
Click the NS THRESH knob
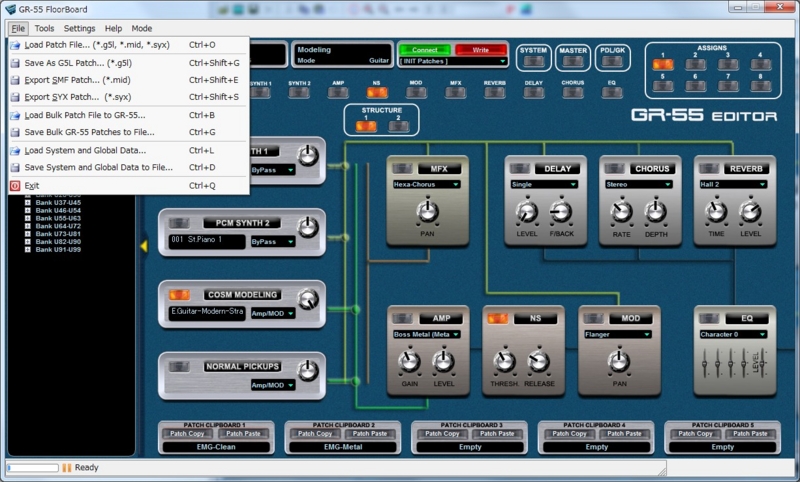coord(505,361)
